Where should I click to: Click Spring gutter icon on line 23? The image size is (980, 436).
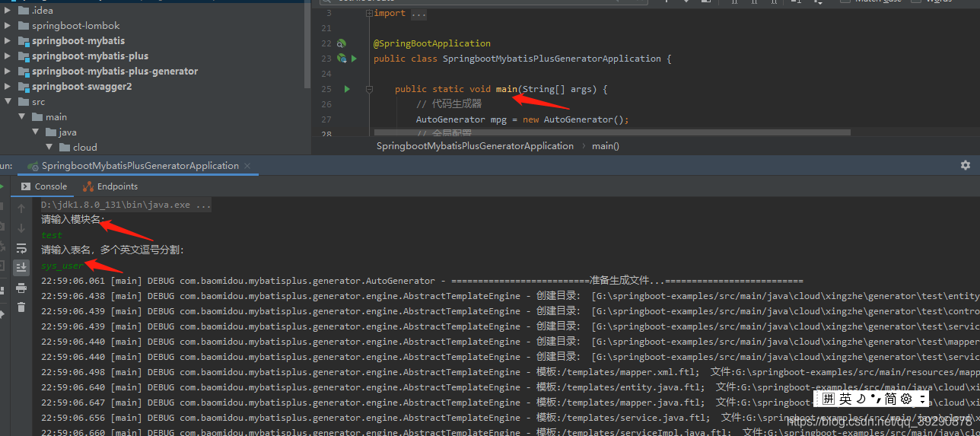click(342, 59)
